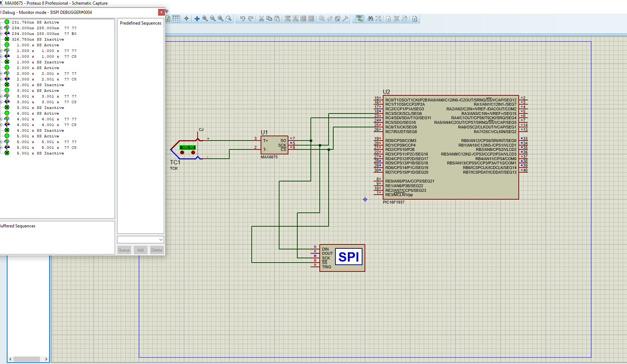
Task: Click the Block Move icon
Action: tap(296, 19)
